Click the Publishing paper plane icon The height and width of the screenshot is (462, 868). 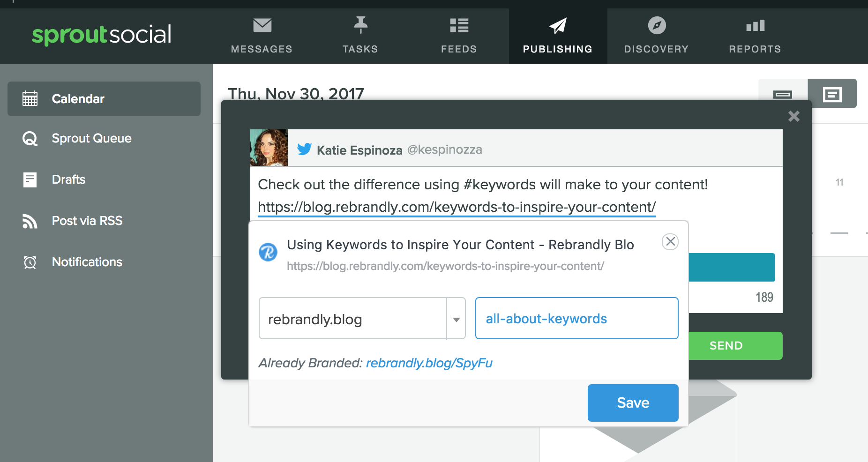click(558, 26)
